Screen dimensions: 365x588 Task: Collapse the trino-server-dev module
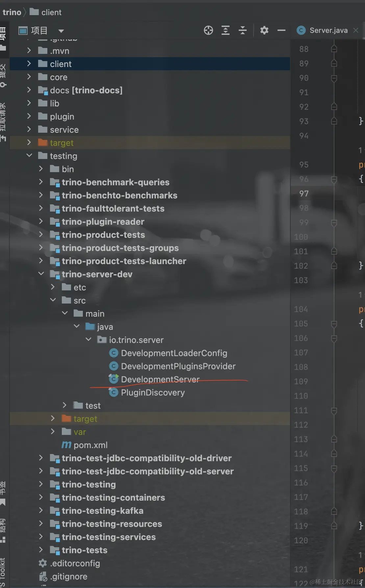click(41, 274)
